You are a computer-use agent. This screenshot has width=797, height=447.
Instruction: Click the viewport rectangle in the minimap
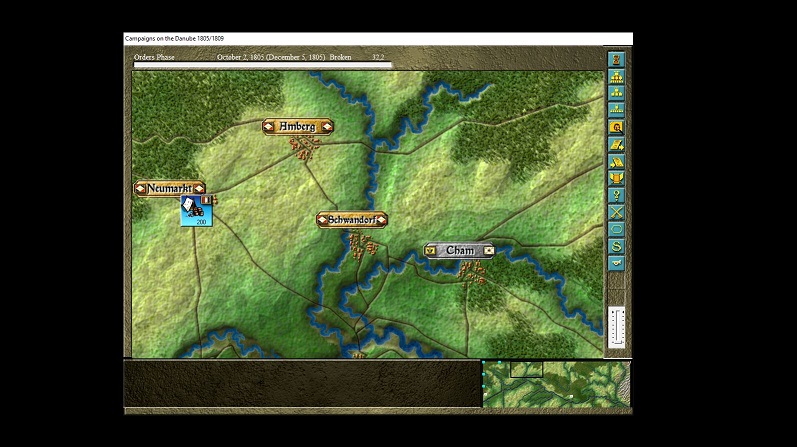(526, 369)
